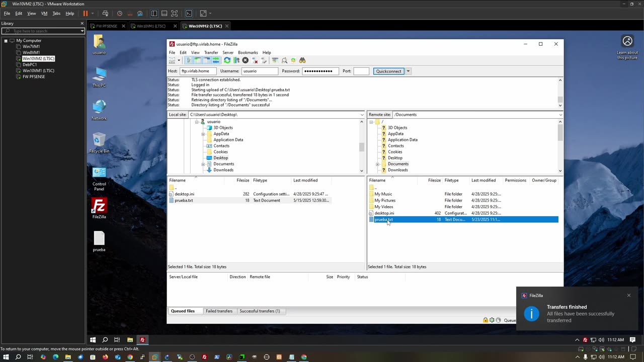Viewport: 644px width, 362px height.
Task: Switch to the Failed transfers tab
Action: click(x=219, y=311)
